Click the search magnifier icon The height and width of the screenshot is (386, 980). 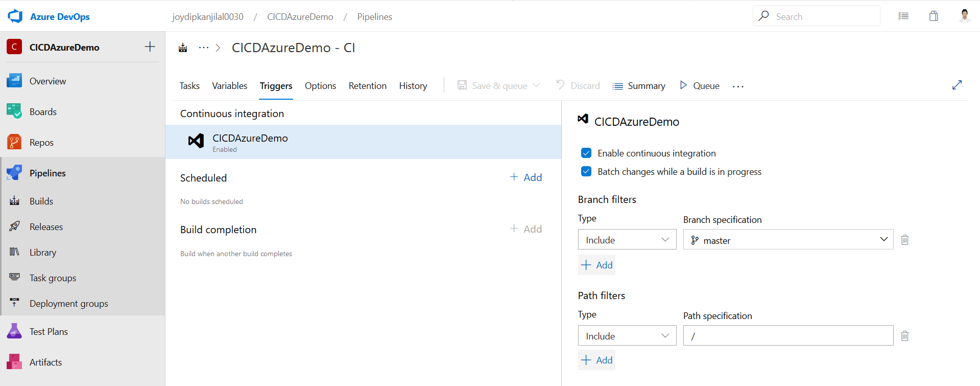coord(764,16)
